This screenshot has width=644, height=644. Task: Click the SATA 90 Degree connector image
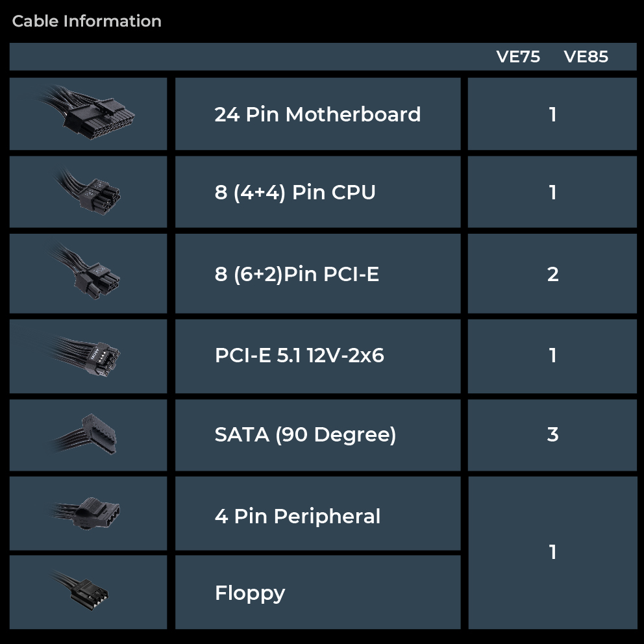pyautogui.click(x=89, y=434)
